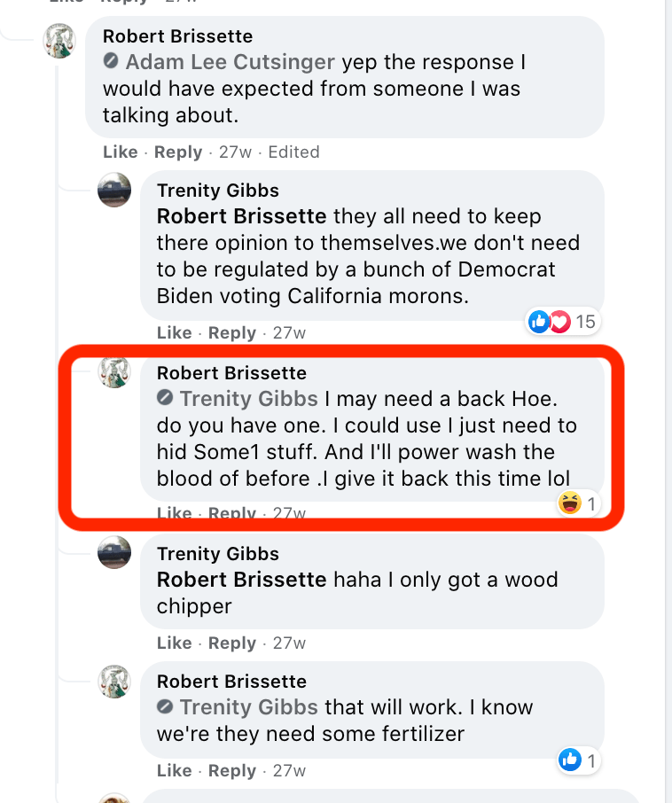Like Trenity Gibbs' California morons comment
Screen dimensions: 672x803
(x=175, y=333)
